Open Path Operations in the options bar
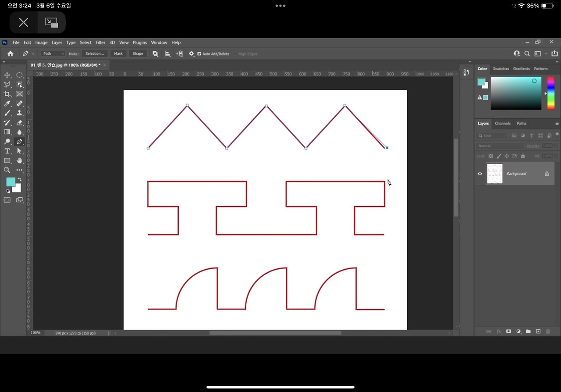561x392 pixels. 155,53
